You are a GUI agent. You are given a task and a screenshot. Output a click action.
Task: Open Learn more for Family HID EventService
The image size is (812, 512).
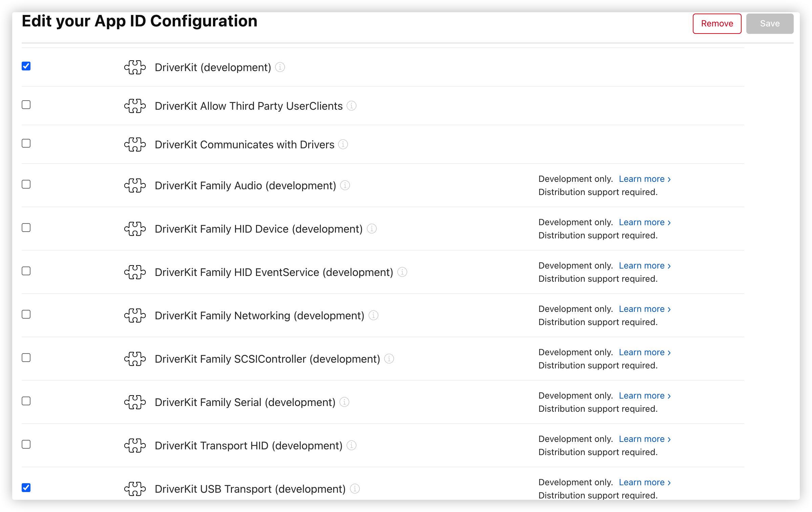(x=645, y=265)
